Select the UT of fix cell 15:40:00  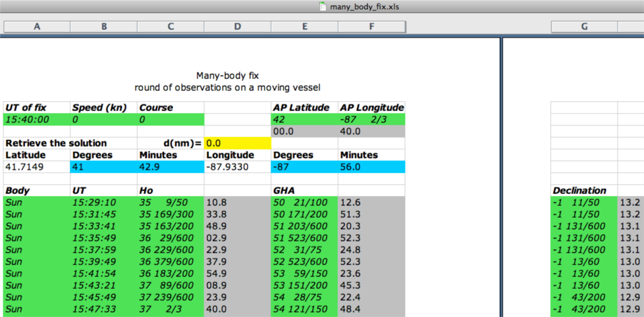(x=37, y=120)
